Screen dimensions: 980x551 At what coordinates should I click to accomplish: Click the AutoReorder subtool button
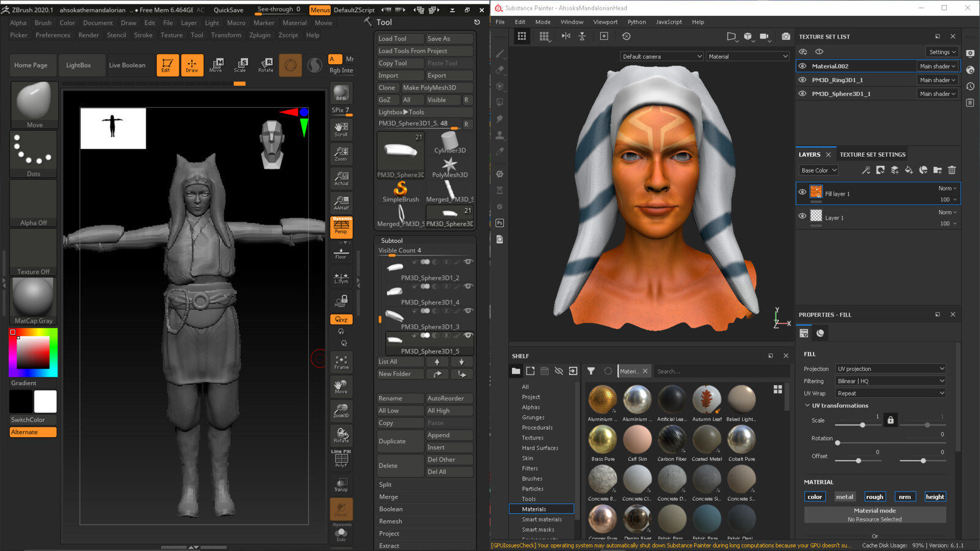tap(450, 399)
